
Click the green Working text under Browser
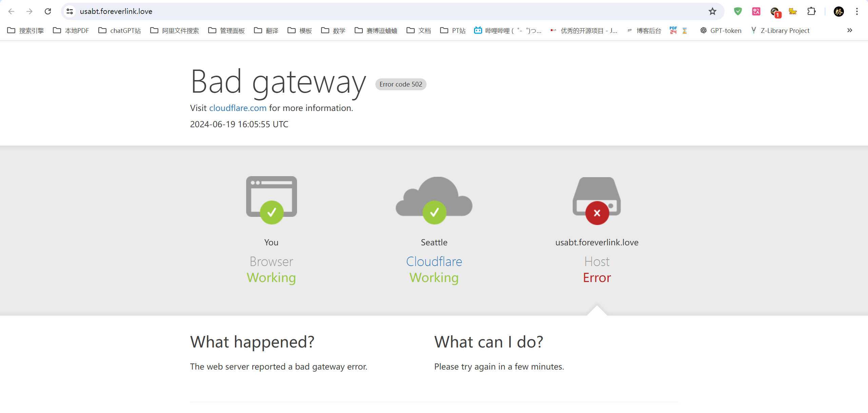coord(271,278)
